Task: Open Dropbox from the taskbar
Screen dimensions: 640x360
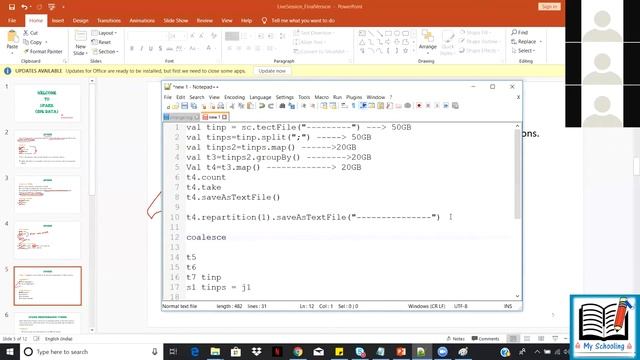Action: click(256, 351)
